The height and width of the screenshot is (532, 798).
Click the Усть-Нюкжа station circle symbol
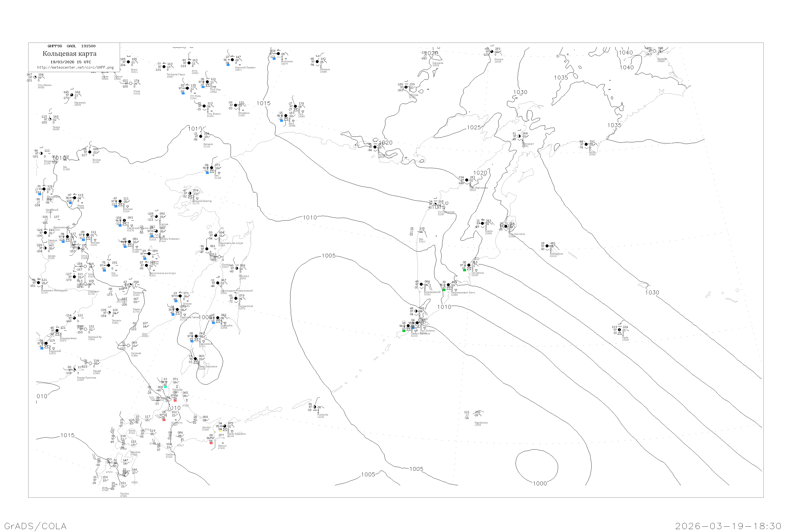(x=35, y=77)
